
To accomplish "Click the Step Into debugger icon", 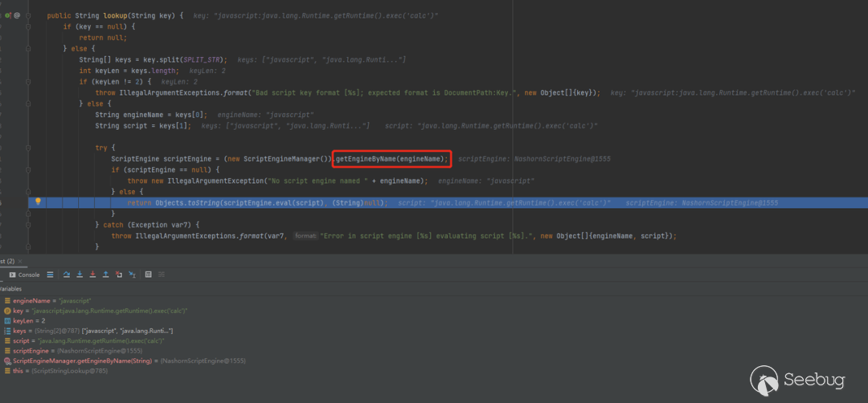I will [x=80, y=275].
